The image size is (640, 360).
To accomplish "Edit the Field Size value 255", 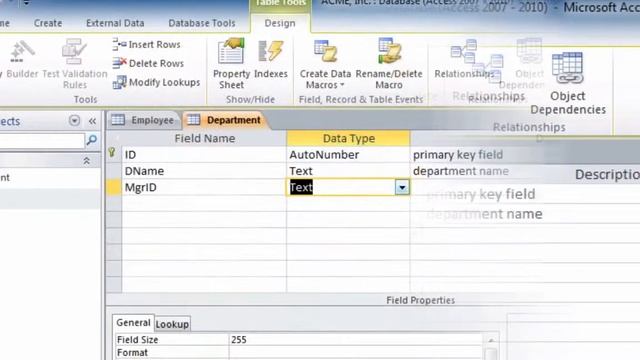I will click(355, 340).
